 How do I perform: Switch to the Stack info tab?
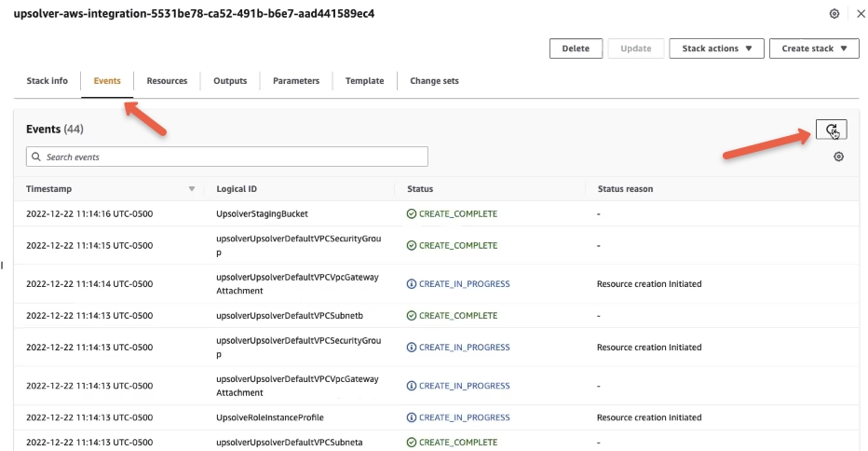pyautogui.click(x=47, y=81)
